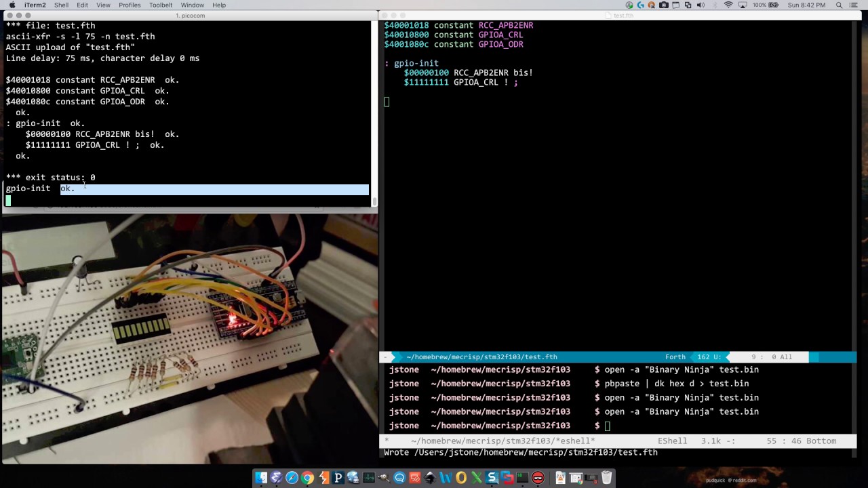
Task: Open Finder from the Dock
Action: tap(262, 478)
